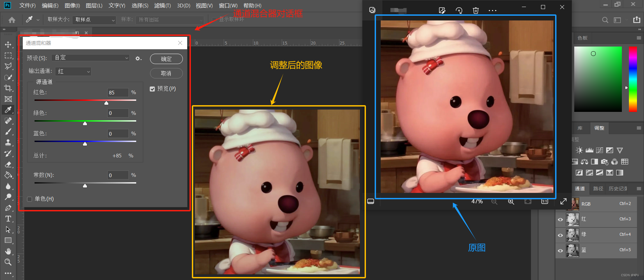Select the History Brush tool
The image size is (644, 280).
[8, 153]
